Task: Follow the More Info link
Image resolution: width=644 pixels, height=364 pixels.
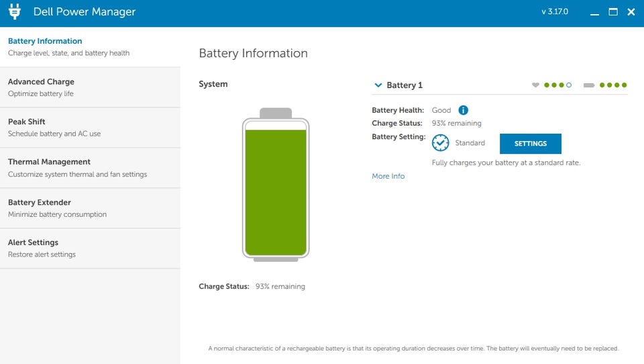Action: tap(388, 176)
